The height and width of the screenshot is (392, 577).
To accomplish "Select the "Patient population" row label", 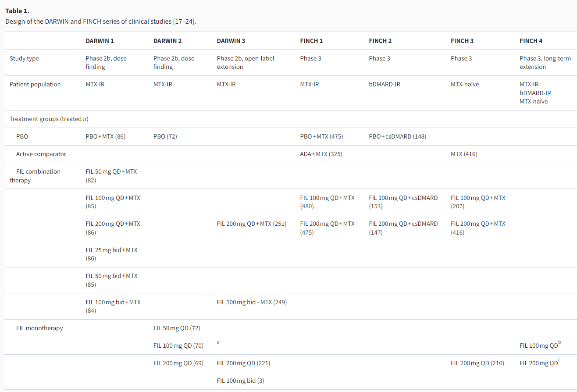I will coord(35,84).
